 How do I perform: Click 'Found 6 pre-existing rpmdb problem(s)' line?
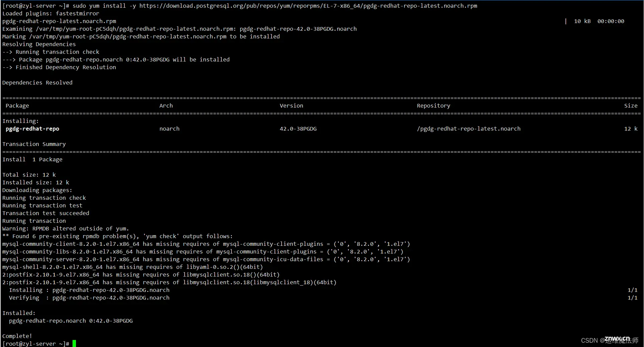click(x=118, y=236)
